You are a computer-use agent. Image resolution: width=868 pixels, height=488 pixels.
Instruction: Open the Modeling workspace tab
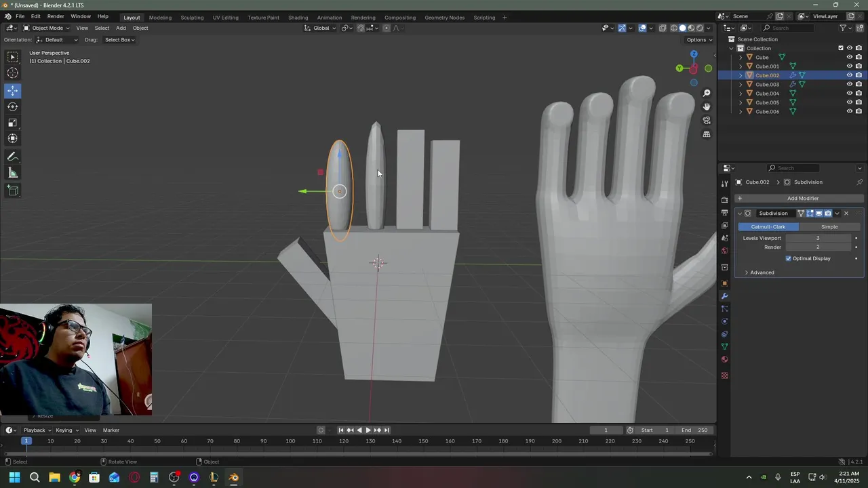[160, 17]
